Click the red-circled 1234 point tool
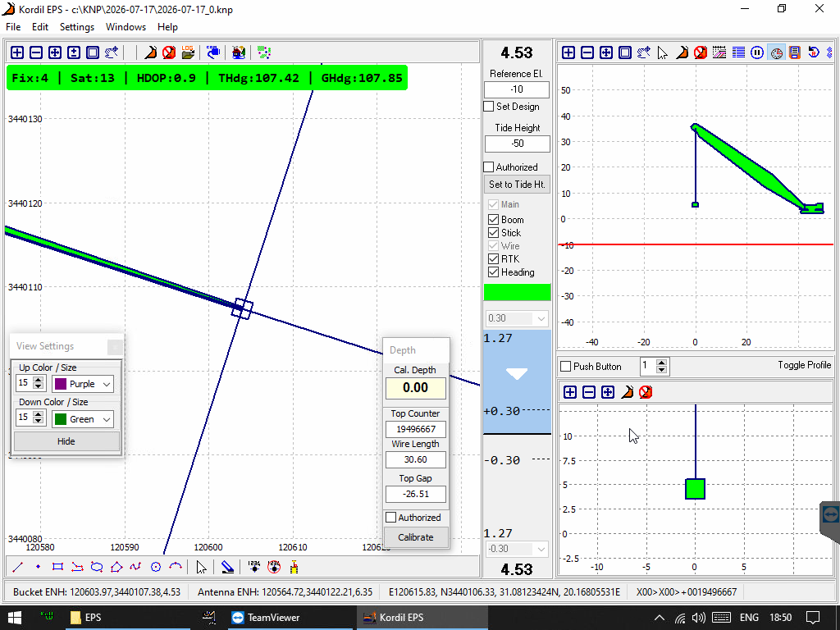The width and height of the screenshot is (840, 630). pos(274,567)
